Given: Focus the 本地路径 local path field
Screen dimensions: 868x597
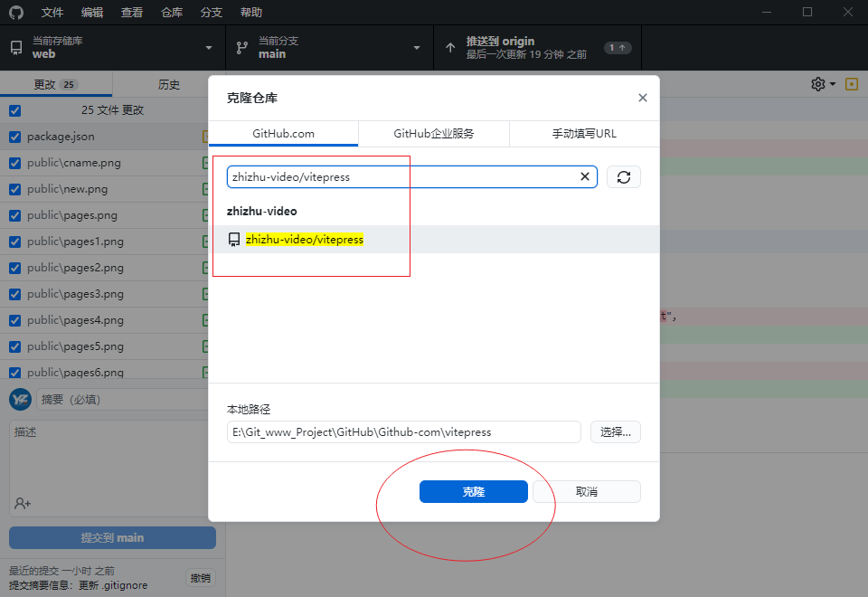Looking at the screenshot, I should tap(404, 432).
